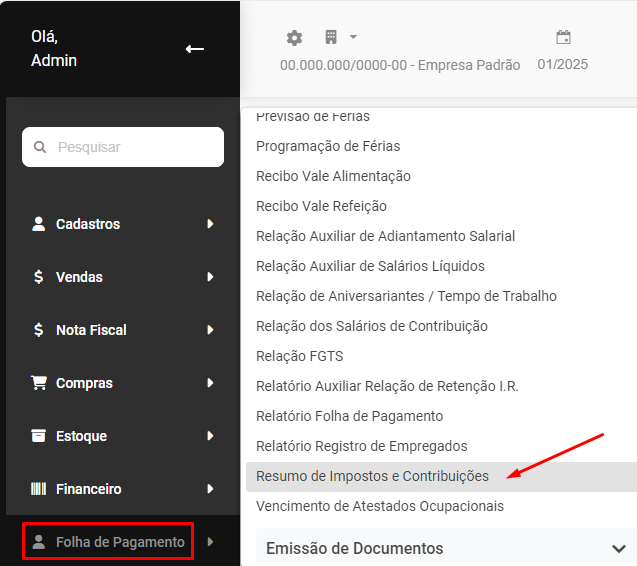Screen dimensions: 637x566
Task: Expand Financeiro submenu arrow
Action: tap(210, 489)
